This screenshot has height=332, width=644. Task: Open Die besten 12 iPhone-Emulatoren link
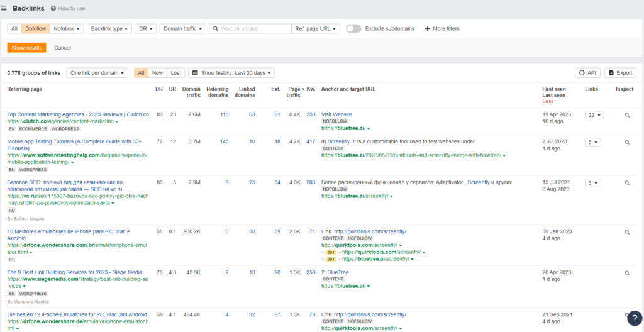[x=77, y=315]
